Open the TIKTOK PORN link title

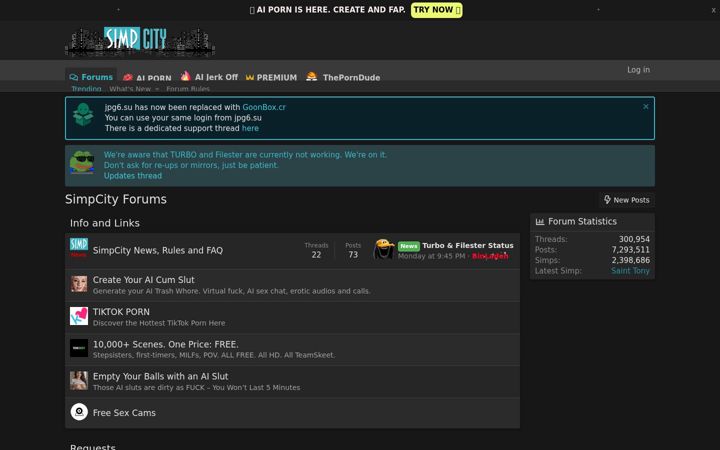pyautogui.click(x=121, y=312)
